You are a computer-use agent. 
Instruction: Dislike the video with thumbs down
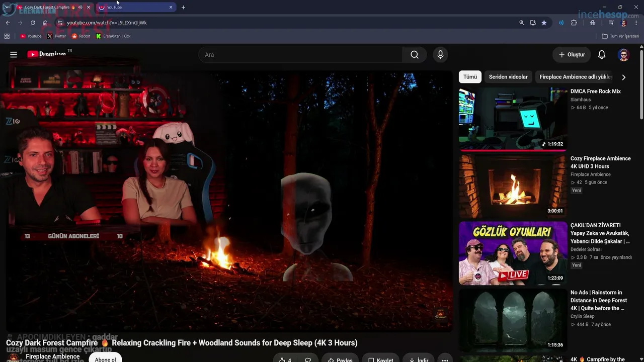308,359
